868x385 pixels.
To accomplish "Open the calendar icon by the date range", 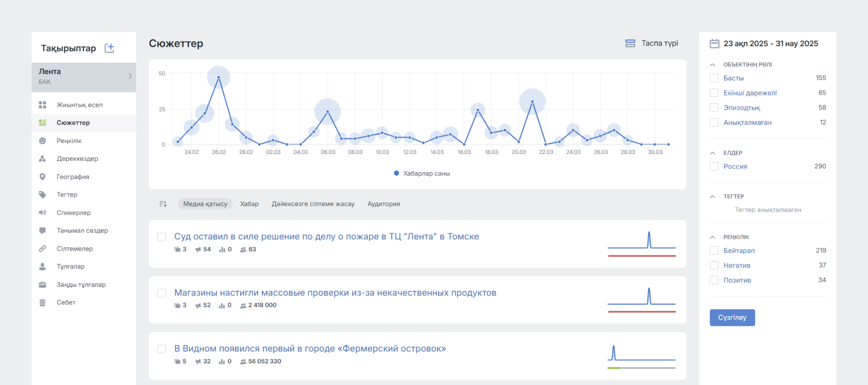I will (715, 43).
